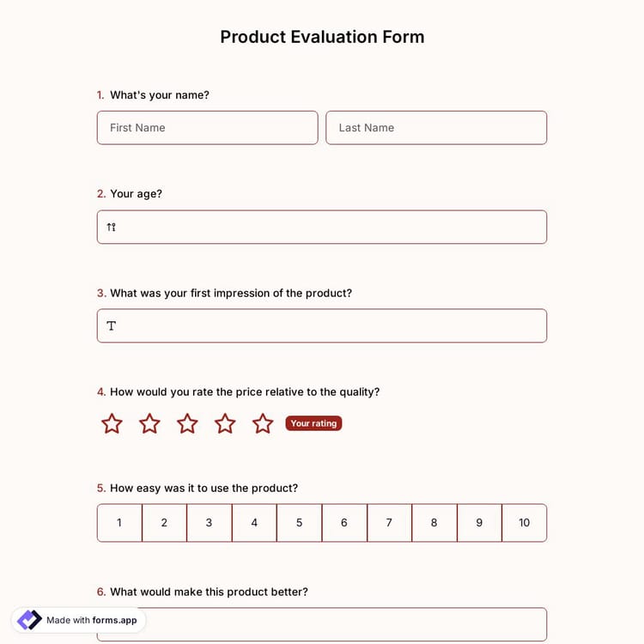Choose score 7 on the ease scale
This screenshot has width=644, height=644.
click(x=389, y=523)
